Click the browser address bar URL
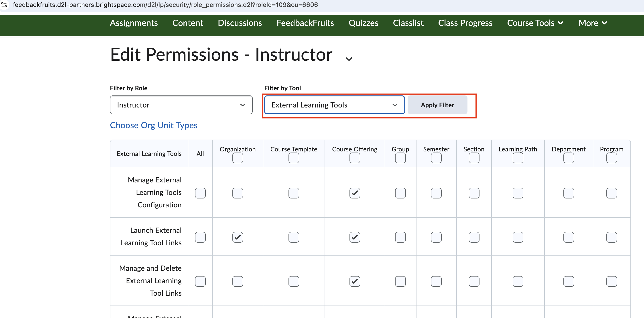This screenshot has width=644, height=318. point(165,5)
